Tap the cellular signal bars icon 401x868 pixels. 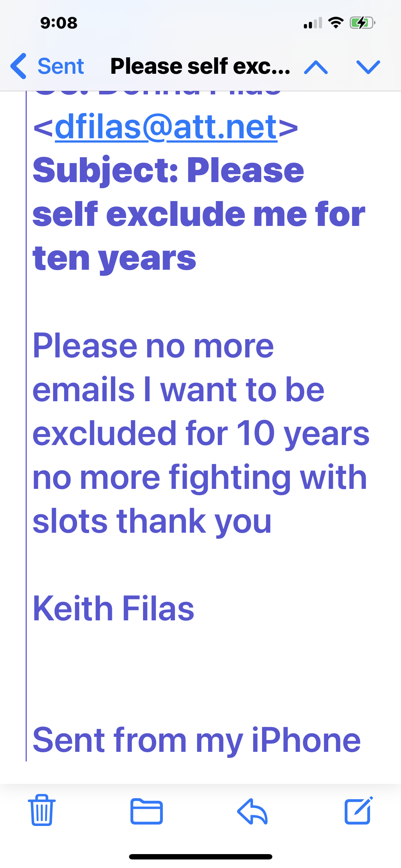click(313, 23)
